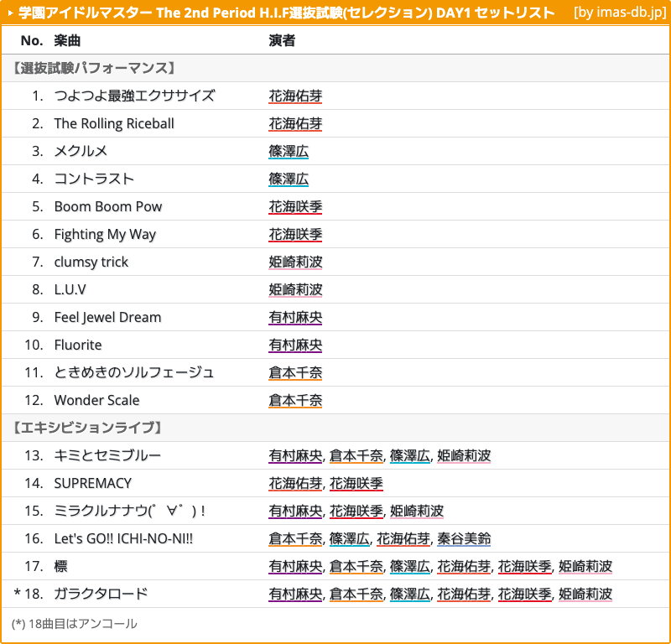Select 姫崎莉波 in the L.U.V row
Viewport: 671px width, 644px height.
[295, 289]
